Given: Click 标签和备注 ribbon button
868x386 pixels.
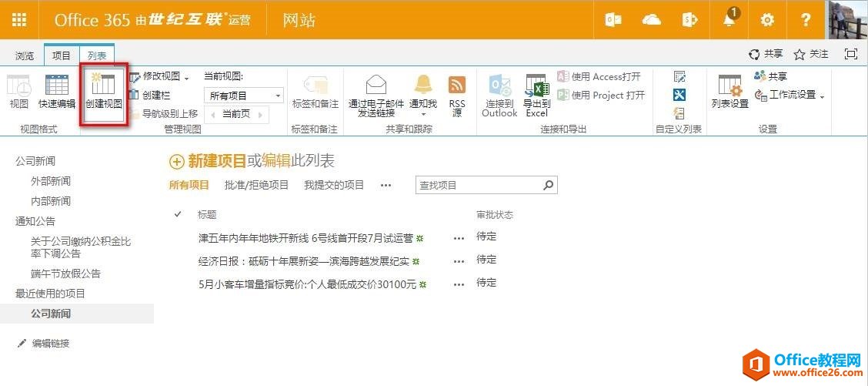Looking at the screenshot, I should [315, 92].
